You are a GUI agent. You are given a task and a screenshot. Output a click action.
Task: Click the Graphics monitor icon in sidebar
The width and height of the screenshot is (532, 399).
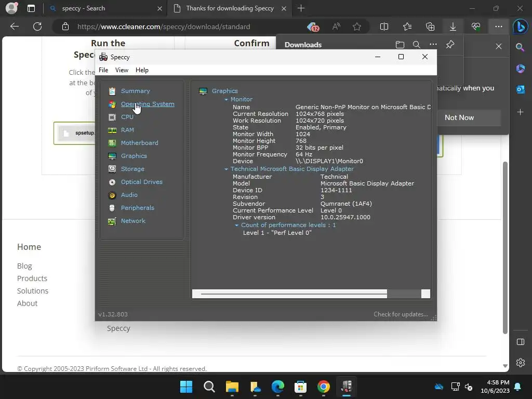(112, 156)
